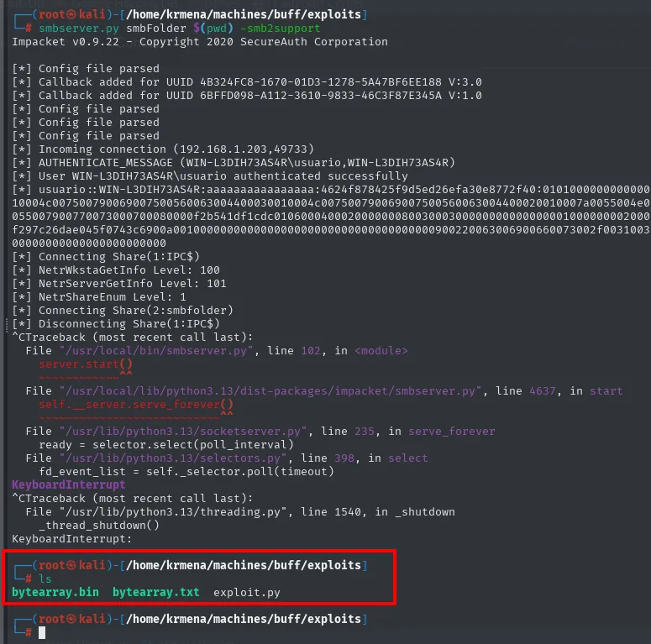Click the NetrShareEnum Level: 1 line
The width and height of the screenshot is (651, 644).
coord(99,297)
